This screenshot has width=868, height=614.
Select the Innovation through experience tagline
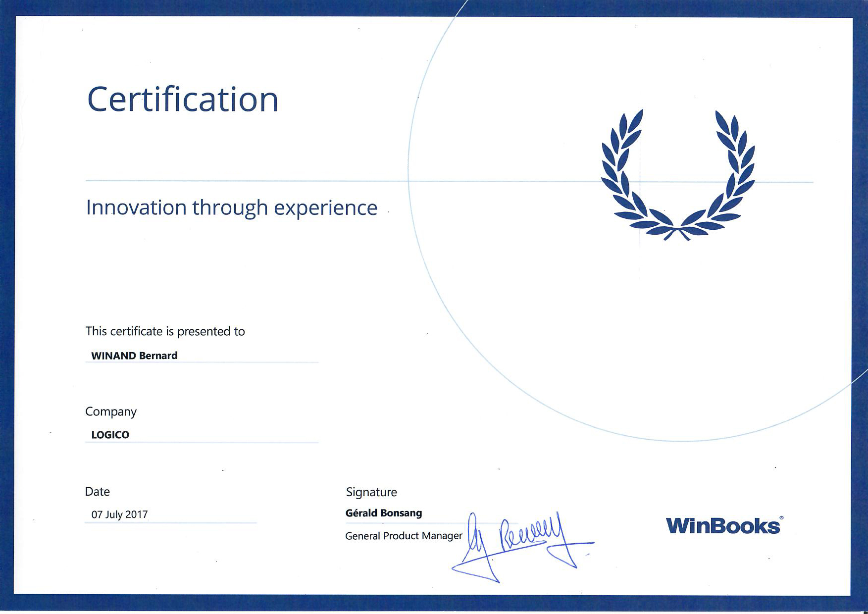(x=231, y=208)
